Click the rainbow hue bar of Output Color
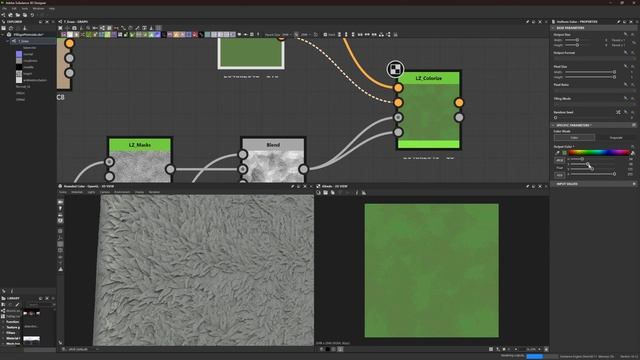 pyautogui.click(x=599, y=153)
